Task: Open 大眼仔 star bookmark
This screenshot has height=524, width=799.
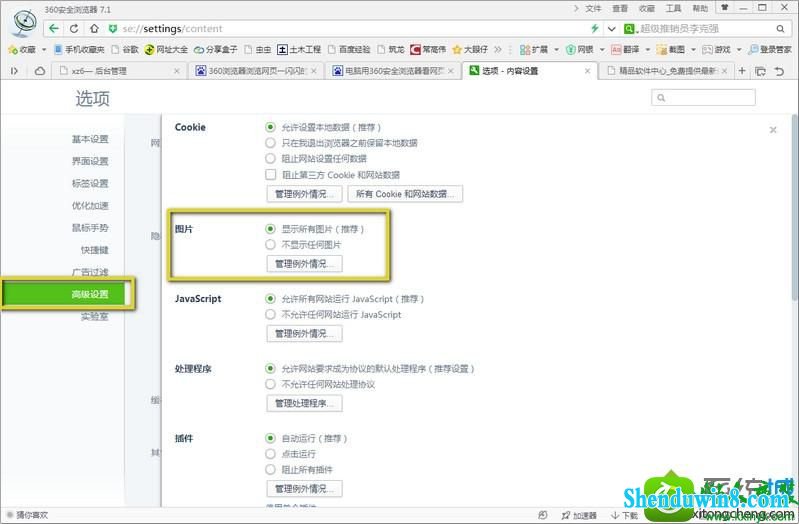Action: coord(470,49)
